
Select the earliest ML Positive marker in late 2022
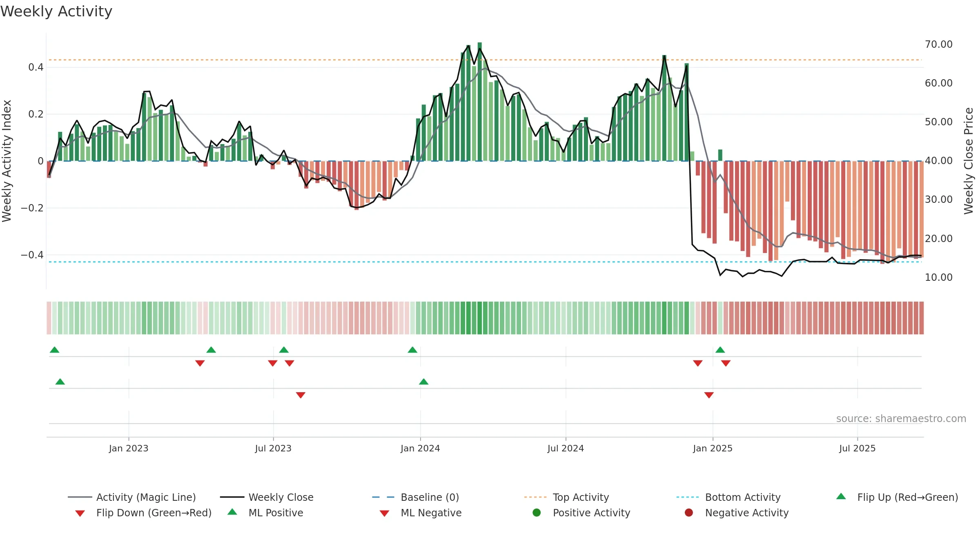60,382
